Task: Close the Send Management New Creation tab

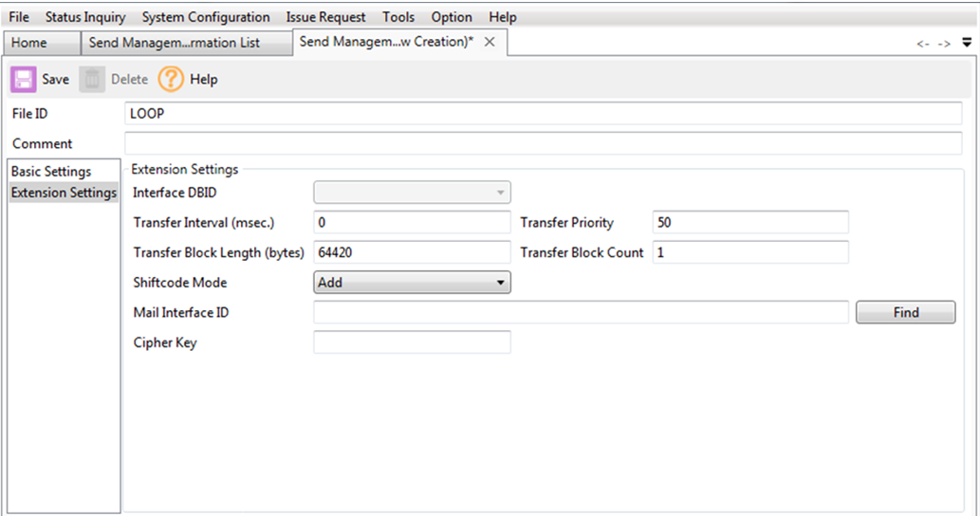Action: pos(490,43)
